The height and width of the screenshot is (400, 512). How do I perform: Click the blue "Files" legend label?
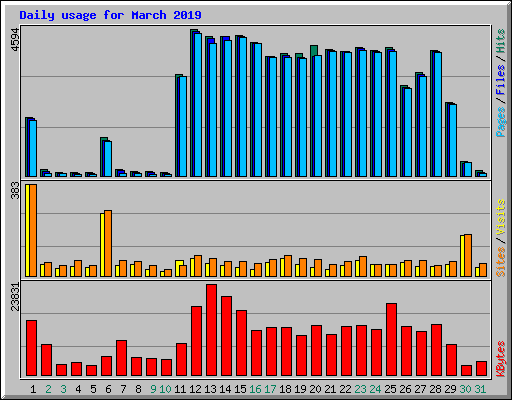500,80
